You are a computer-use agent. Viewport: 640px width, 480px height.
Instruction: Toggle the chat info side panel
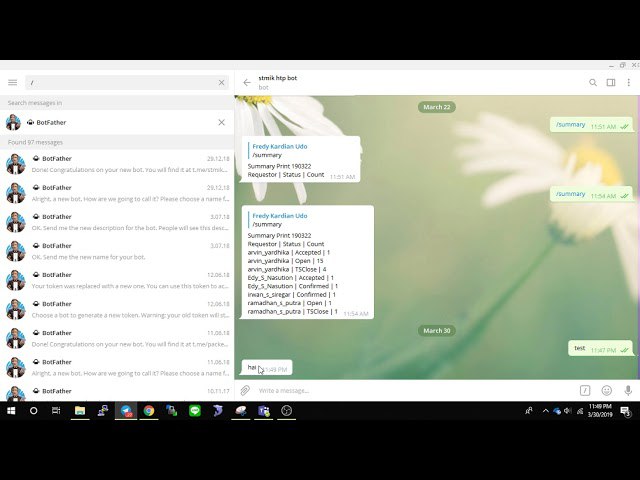click(611, 82)
